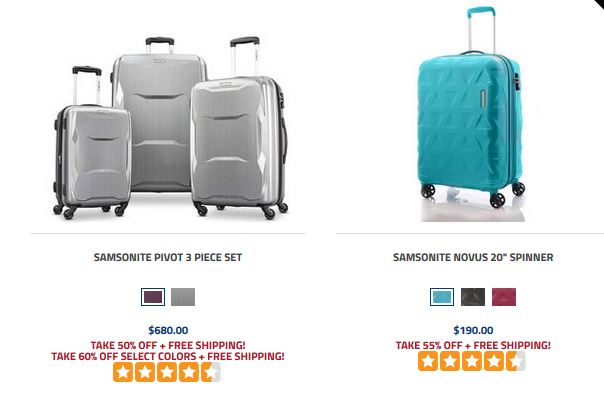This screenshot has height=413, width=604.
Task: Click the Take 50% Off + Free Shipping promo
Action: coord(168,345)
